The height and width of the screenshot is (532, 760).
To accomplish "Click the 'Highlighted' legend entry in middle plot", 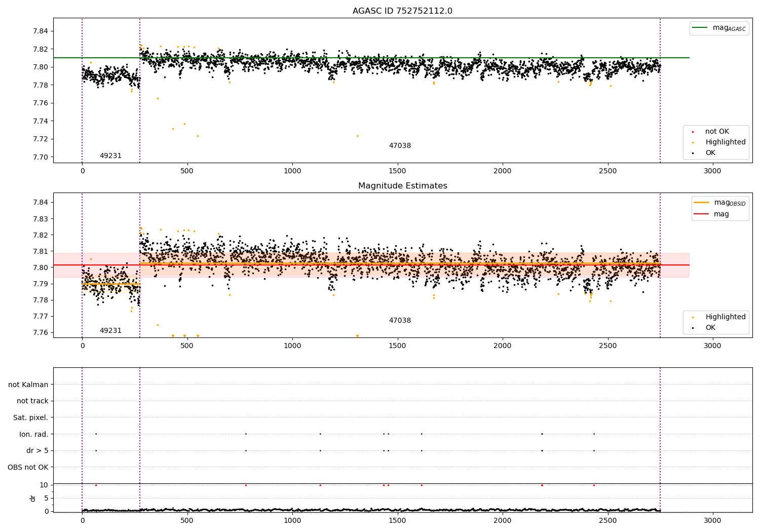I will tap(725, 317).
